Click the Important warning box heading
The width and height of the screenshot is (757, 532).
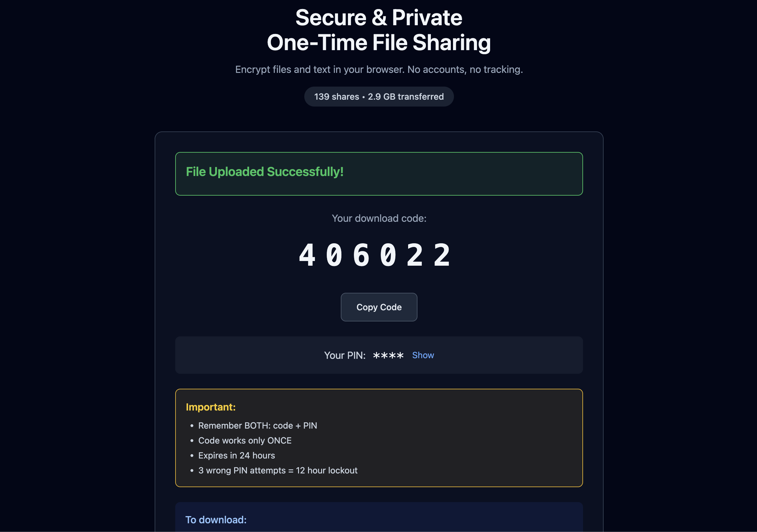(211, 407)
